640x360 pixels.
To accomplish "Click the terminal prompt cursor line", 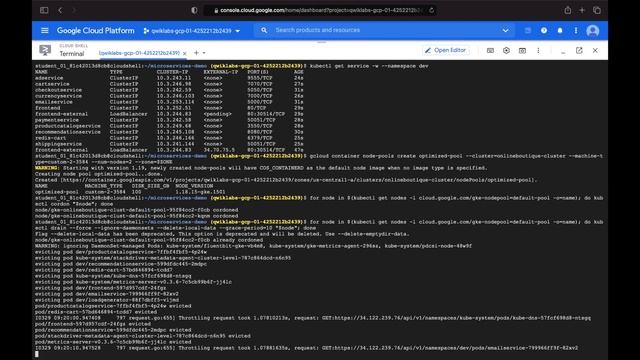I will pyautogui.click(x=37, y=354).
